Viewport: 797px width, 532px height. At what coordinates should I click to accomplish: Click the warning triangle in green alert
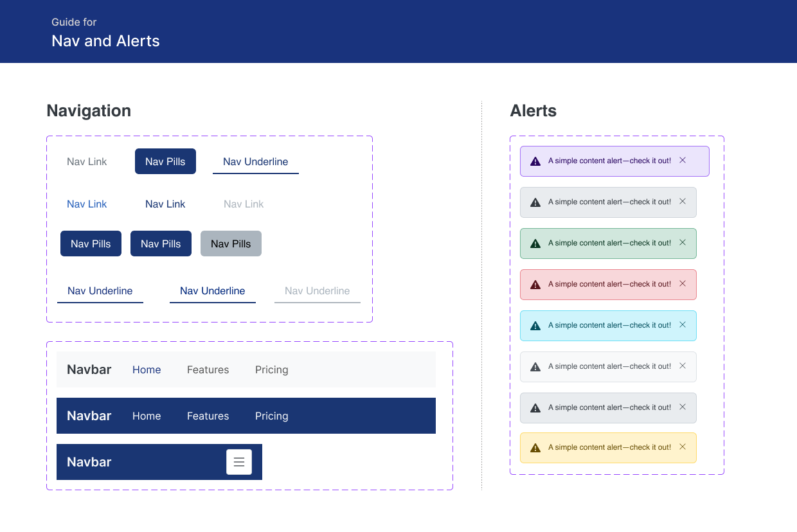coord(535,244)
